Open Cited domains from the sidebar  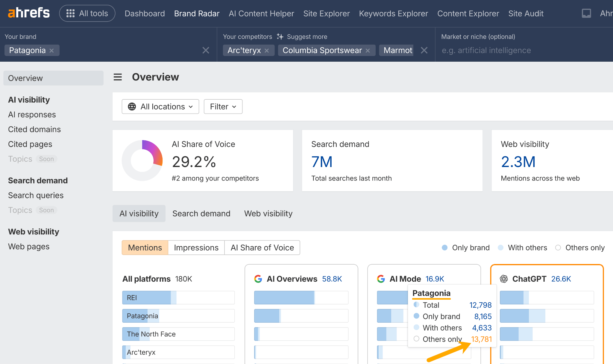(34, 129)
